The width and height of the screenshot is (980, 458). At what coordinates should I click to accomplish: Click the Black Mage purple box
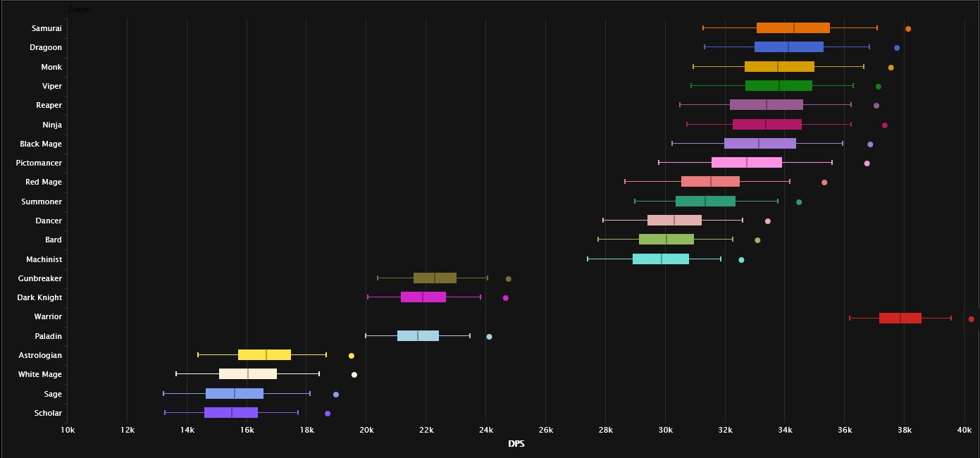pos(760,144)
